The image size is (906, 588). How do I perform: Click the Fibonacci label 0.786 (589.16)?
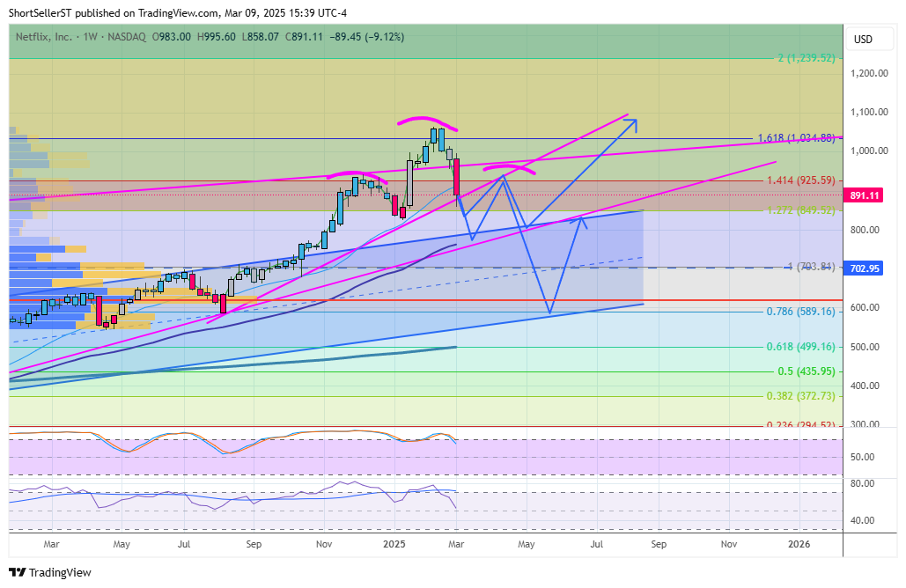click(801, 312)
